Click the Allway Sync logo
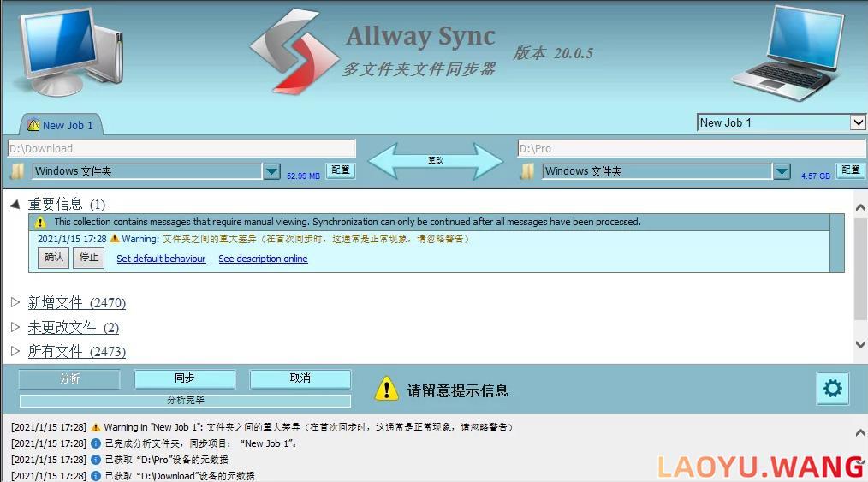Screen dimensions: 868x482 (x=294, y=51)
